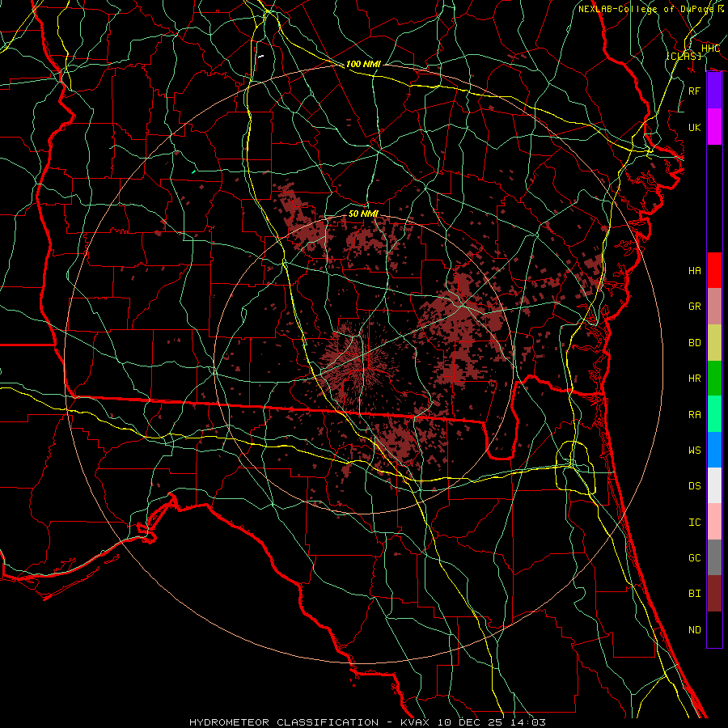
Task: Click the 'GR' legend label
Action: 695,307
